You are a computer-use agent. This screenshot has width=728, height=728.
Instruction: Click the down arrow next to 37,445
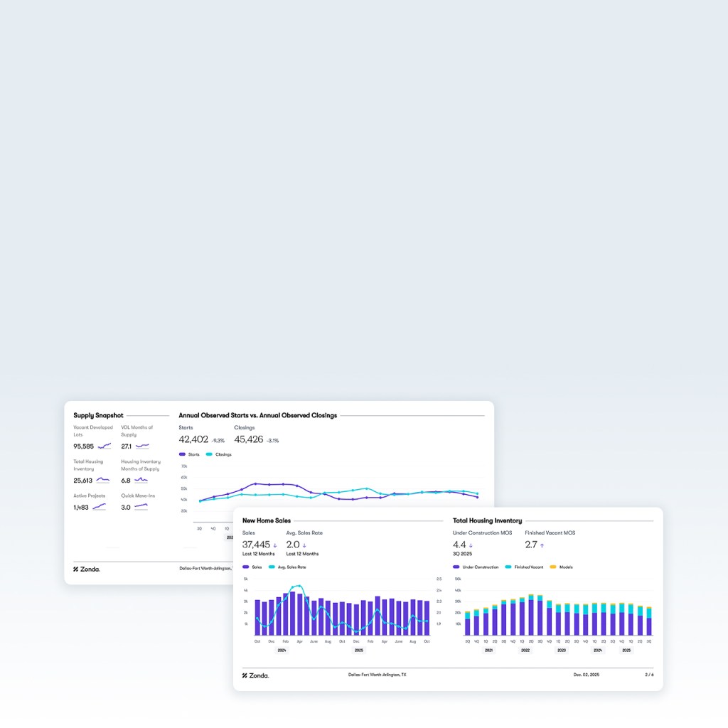point(275,545)
